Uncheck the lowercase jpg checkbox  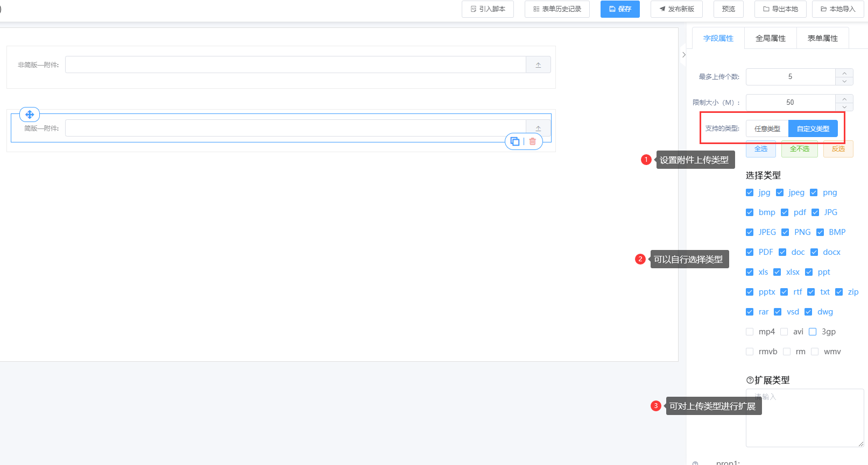click(750, 192)
